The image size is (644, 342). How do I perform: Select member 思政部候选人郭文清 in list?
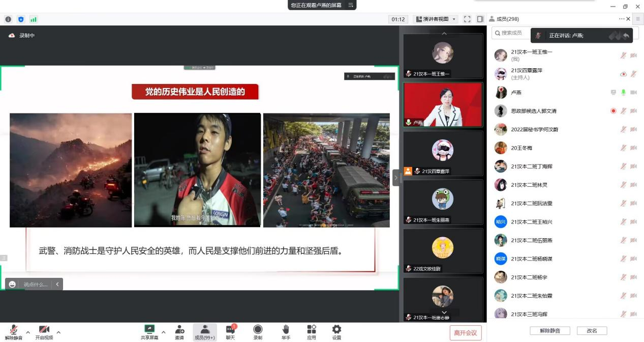click(x=565, y=111)
